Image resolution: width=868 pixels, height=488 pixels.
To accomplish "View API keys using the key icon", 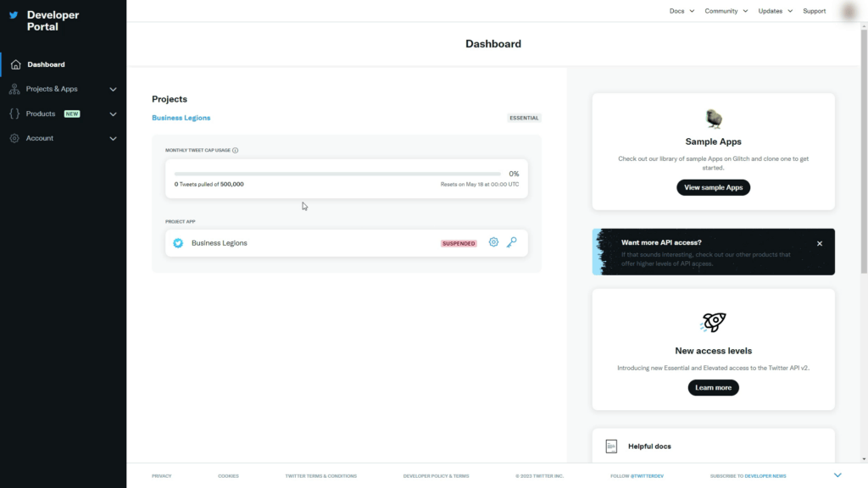I will point(512,242).
